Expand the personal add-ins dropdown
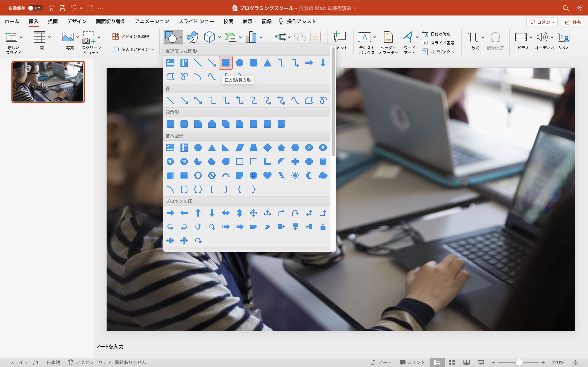This screenshot has width=588, height=367. point(152,50)
